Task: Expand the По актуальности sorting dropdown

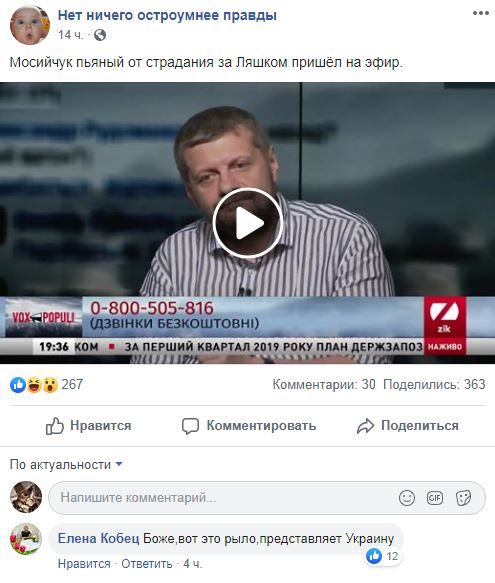Action: pyautogui.click(x=66, y=465)
